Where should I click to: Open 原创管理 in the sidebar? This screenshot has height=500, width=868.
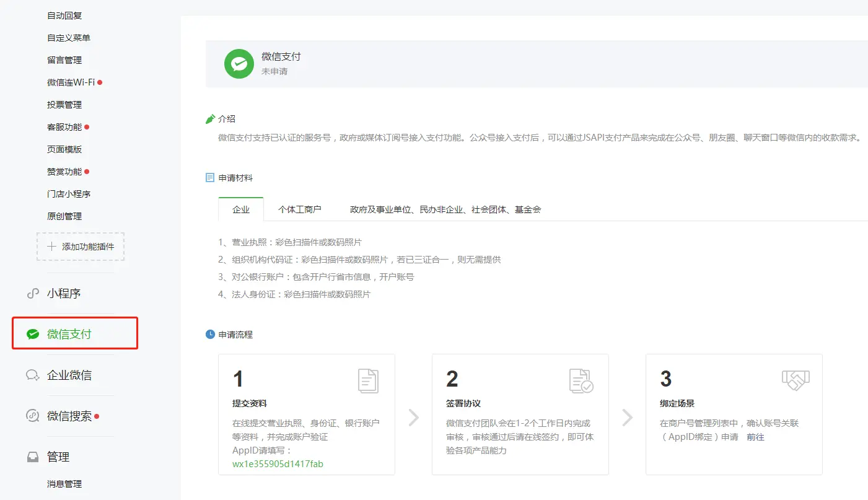click(x=64, y=216)
